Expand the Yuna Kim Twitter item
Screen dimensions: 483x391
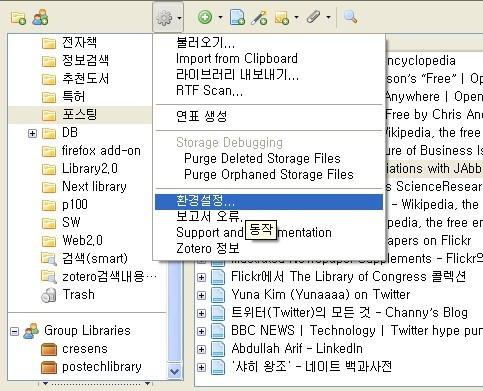[201, 295]
